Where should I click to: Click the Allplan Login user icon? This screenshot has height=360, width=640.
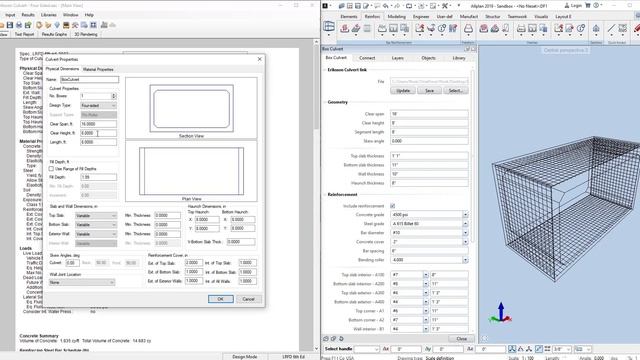click(x=567, y=5)
